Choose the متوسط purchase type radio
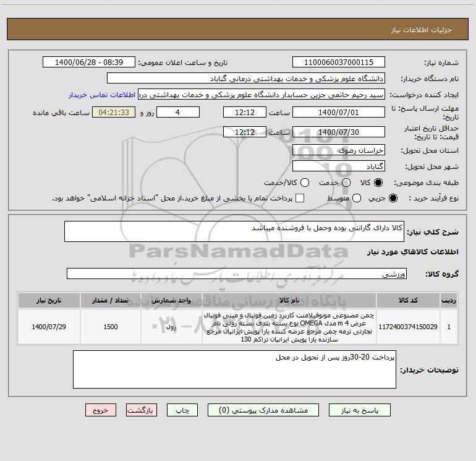Viewport: 476px width, 461px height. tap(357, 198)
